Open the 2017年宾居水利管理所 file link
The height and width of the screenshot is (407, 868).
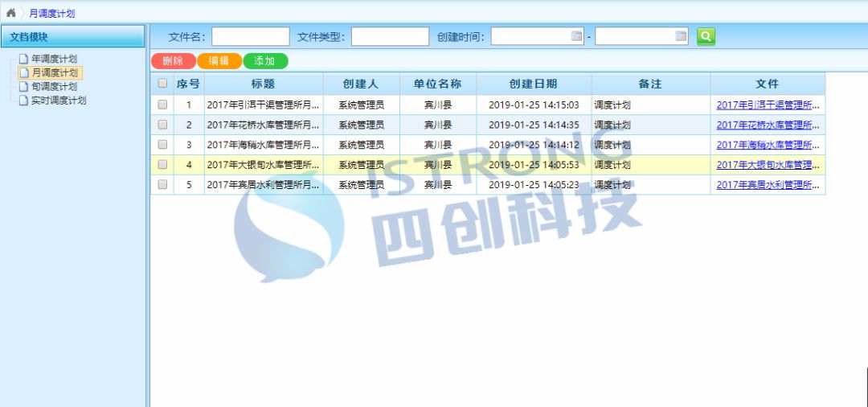click(768, 185)
